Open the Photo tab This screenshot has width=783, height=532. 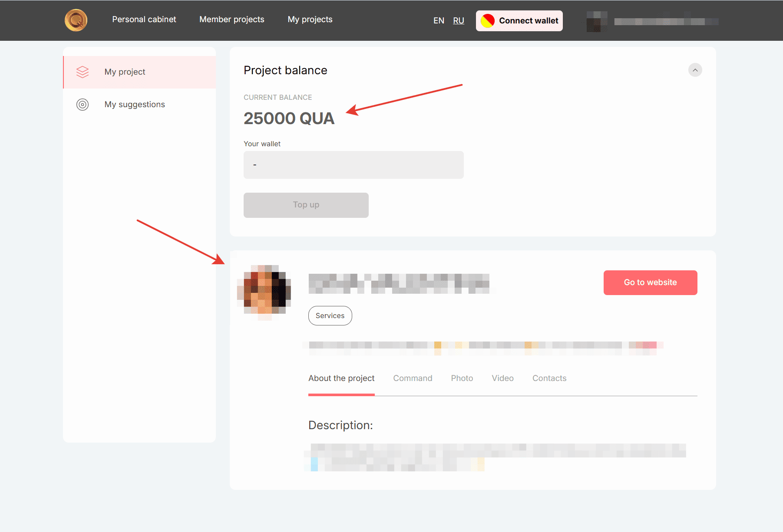tap(462, 378)
